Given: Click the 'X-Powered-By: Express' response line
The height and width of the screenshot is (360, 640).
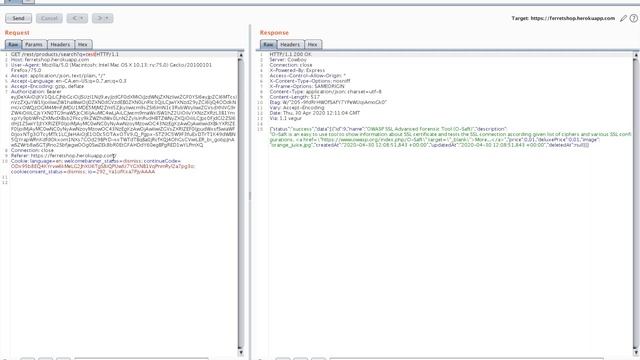Looking at the screenshot, I should [297, 70].
